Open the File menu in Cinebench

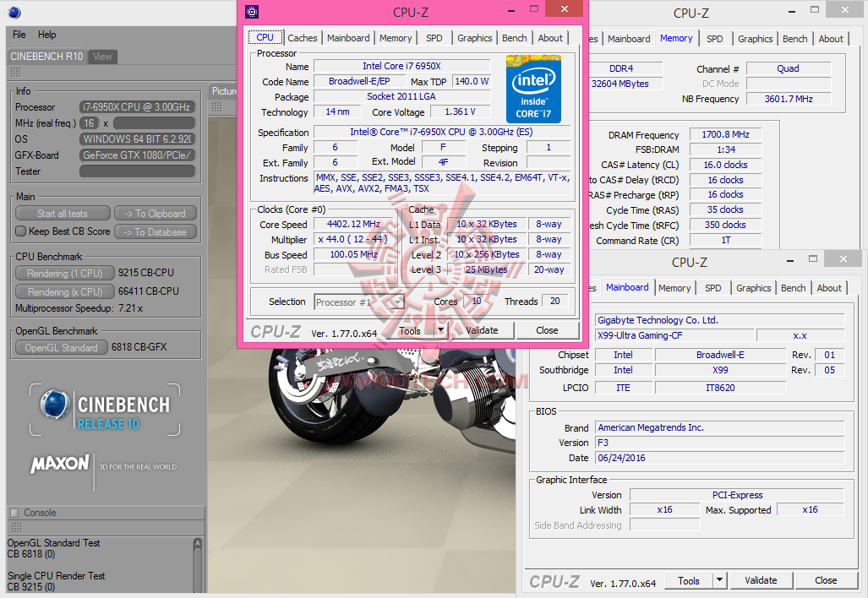coord(19,35)
